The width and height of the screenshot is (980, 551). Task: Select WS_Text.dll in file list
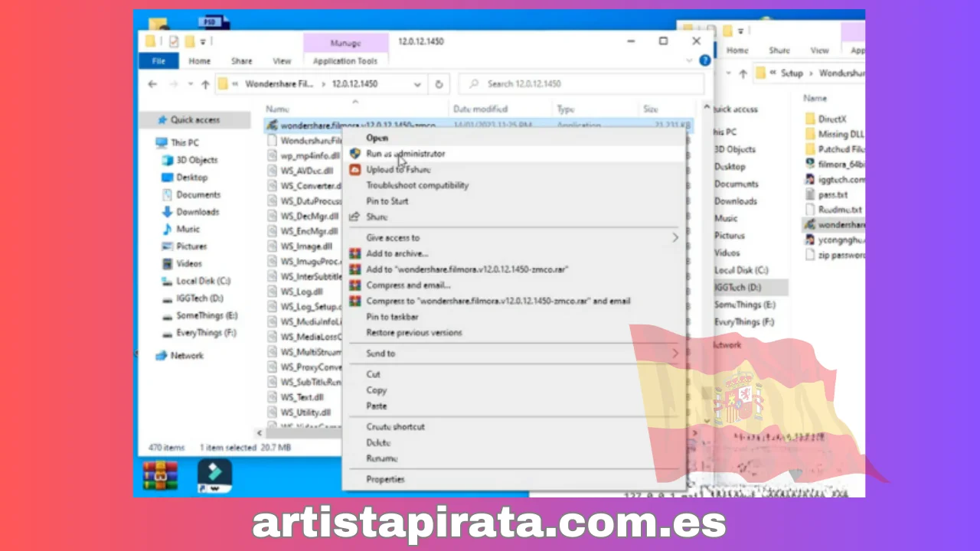coord(302,397)
